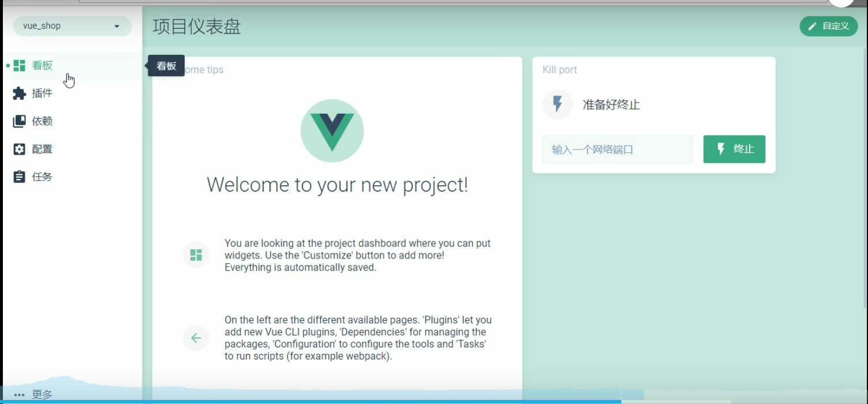Go to the 依赖 dependencies page

[72, 121]
